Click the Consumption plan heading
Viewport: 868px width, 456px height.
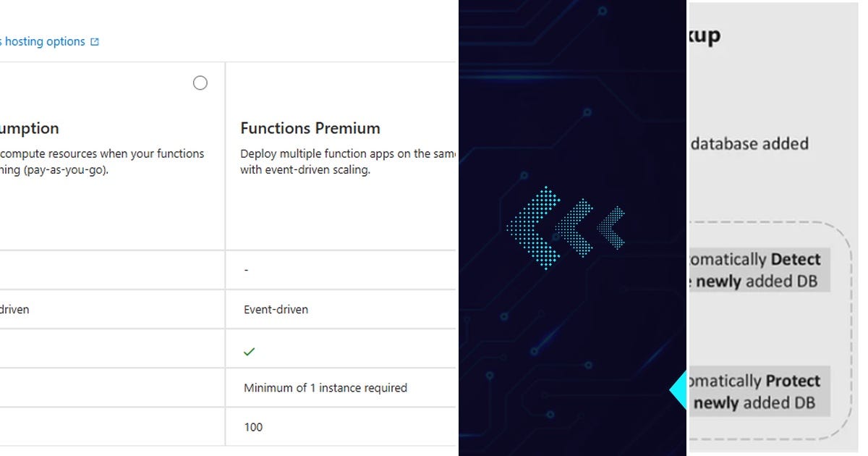(x=30, y=128)
